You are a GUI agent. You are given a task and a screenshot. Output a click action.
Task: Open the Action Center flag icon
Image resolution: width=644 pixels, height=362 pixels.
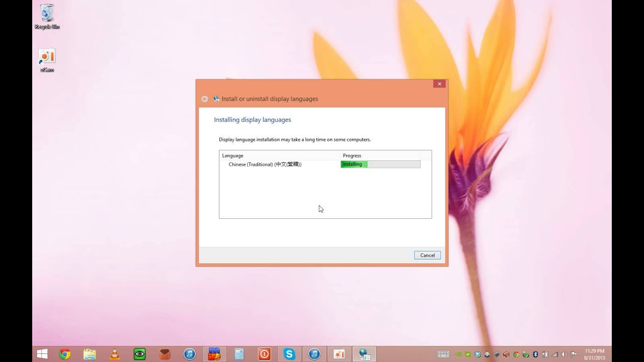[x=574, y=354]
